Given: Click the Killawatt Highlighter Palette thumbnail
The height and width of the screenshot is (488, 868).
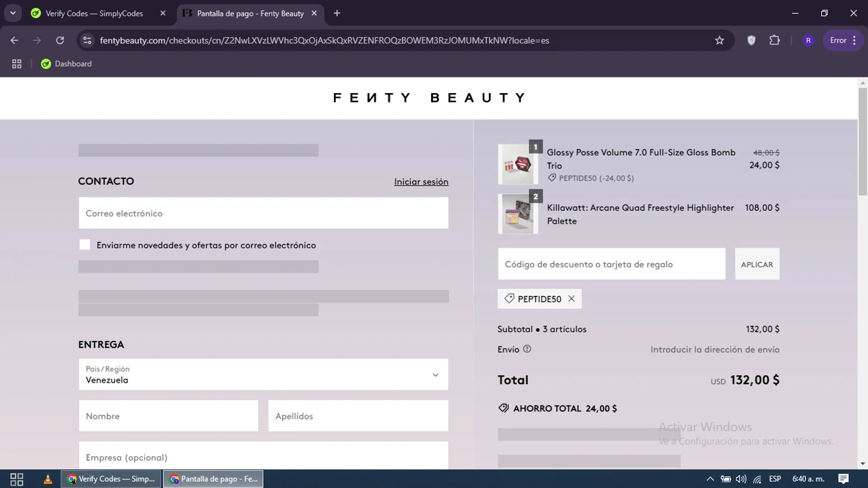Looking at the screenshot, I should (518, 214).
